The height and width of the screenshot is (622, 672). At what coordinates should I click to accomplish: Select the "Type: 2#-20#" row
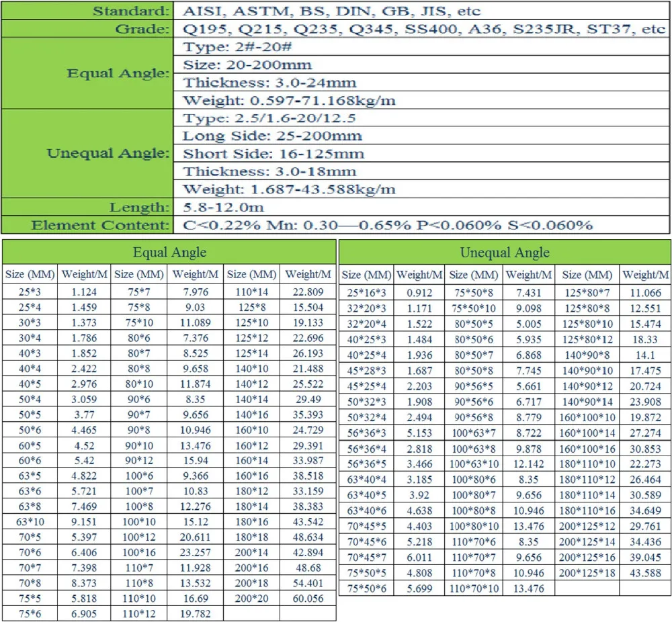click(423, 48)
